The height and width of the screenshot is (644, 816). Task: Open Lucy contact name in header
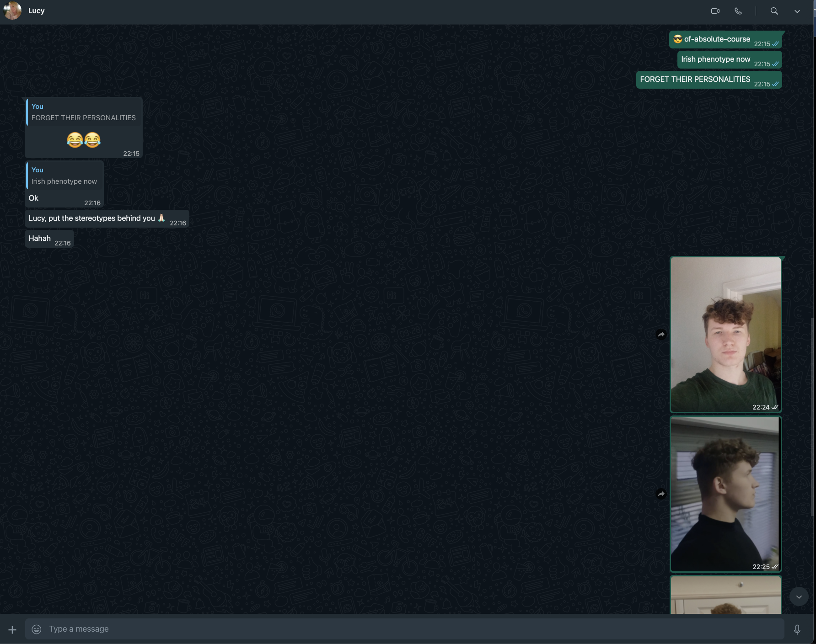[x=36, y=11]
